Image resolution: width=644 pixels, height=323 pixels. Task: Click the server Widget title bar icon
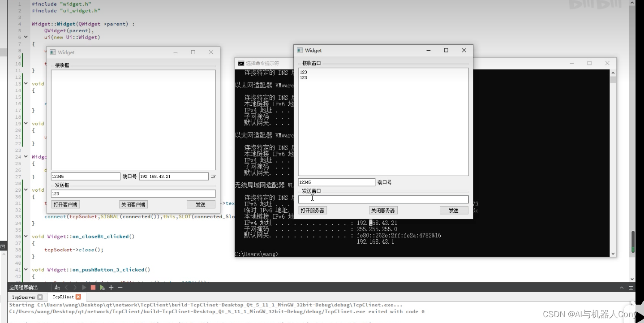click(x=300, y=51)
